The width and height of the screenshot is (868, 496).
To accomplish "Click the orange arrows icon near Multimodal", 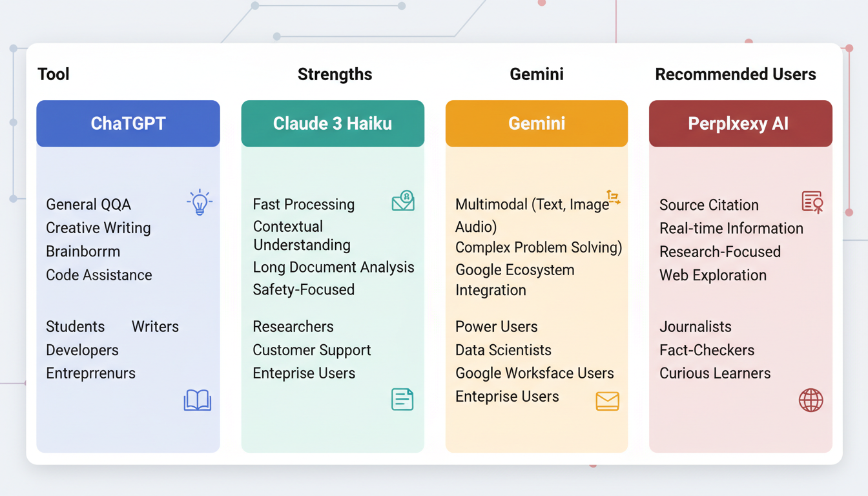I will click(x=613, y=197).
